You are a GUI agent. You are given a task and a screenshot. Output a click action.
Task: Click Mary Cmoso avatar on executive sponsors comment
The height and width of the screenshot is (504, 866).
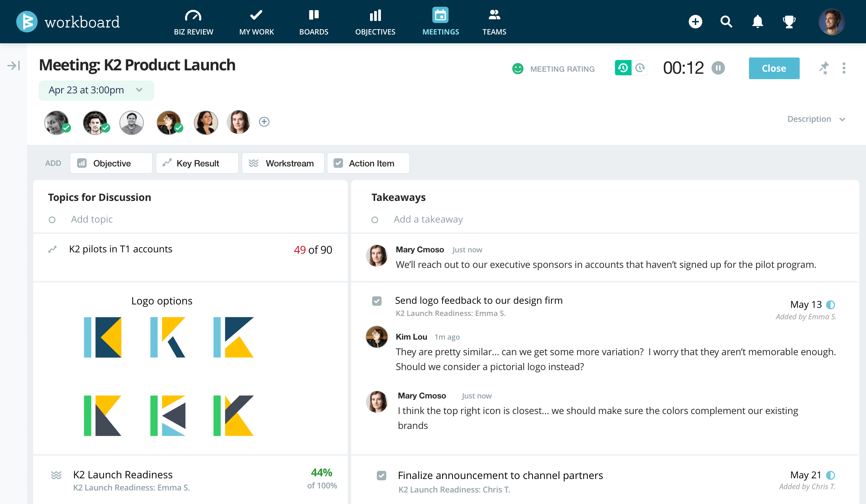click(377, 255)
